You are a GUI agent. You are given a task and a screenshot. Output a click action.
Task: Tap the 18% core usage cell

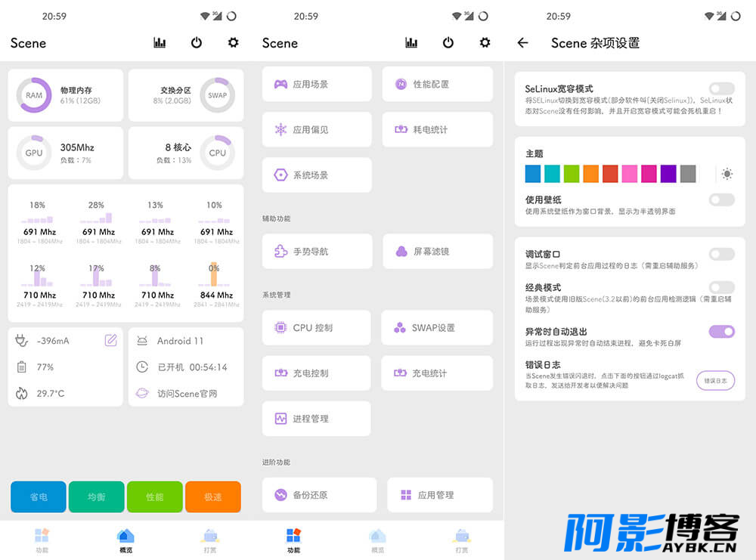[39, 222]
